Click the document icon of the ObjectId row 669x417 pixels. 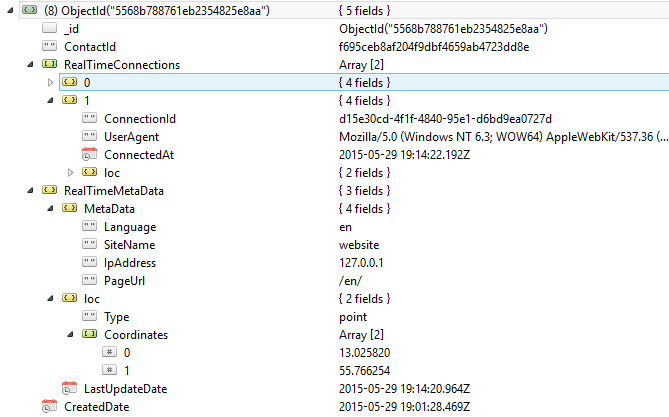coord(29,10)
